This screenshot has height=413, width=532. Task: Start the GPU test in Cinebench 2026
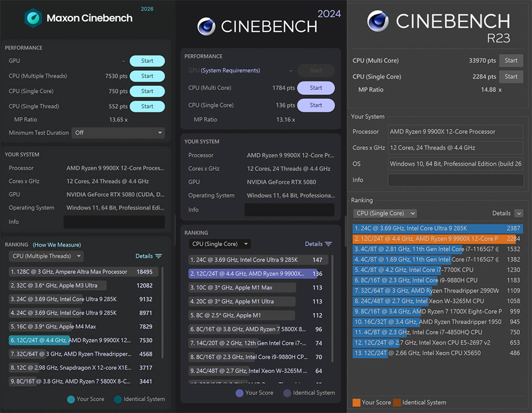(x=147, y=61)
